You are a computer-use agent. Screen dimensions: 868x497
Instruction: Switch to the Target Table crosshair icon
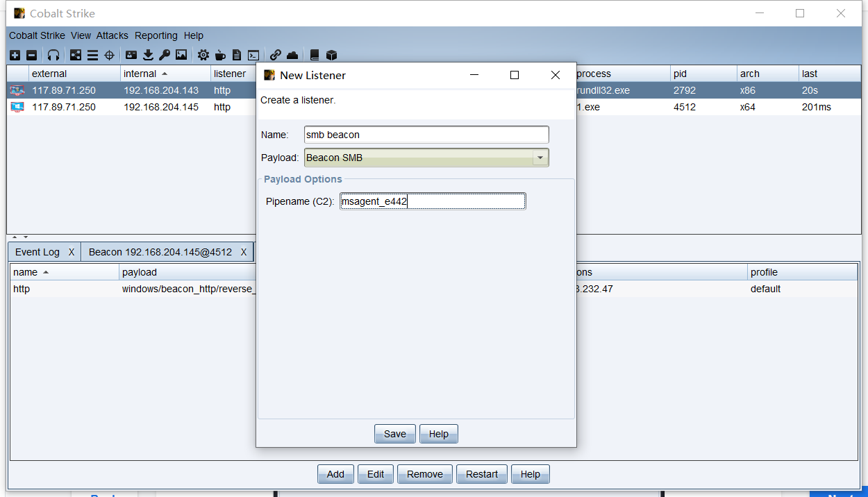pos(109,55)
